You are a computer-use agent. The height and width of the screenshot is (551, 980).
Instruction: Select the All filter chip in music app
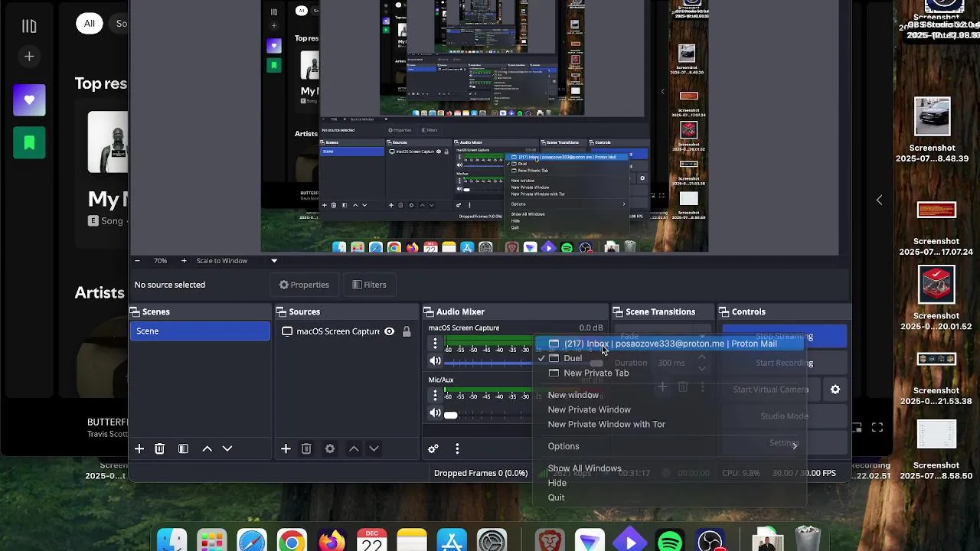tap(90, 23)
